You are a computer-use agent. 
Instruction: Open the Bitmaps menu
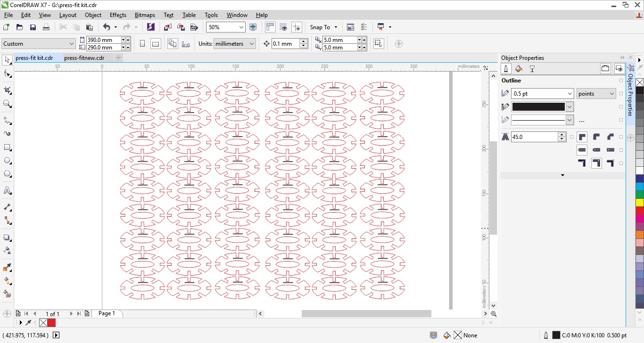coord(145,15)
